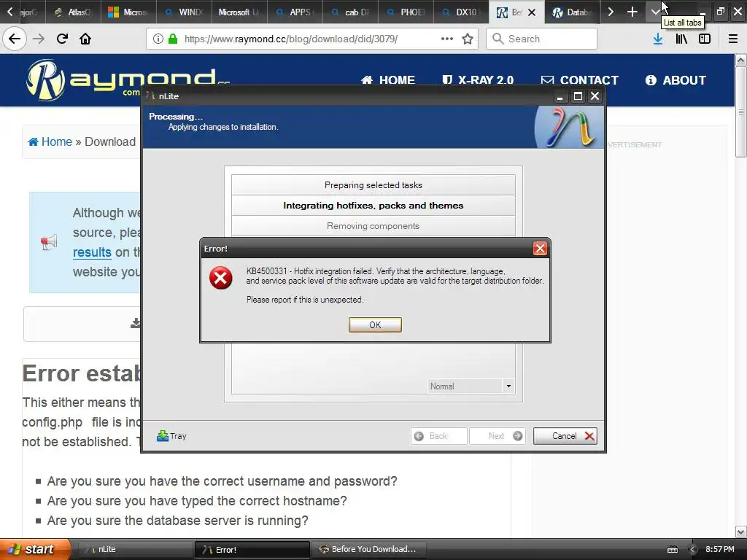This screenshot has height=560, width=747.
Task: Reload the raymond.cc page
Action: pyautogui.click(x=62, y=39)
